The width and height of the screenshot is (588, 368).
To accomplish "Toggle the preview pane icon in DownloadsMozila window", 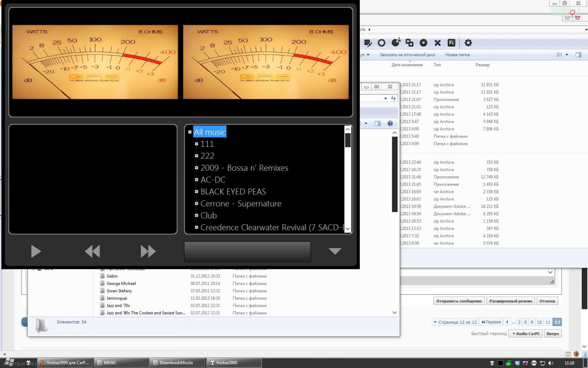I will 578,54.
